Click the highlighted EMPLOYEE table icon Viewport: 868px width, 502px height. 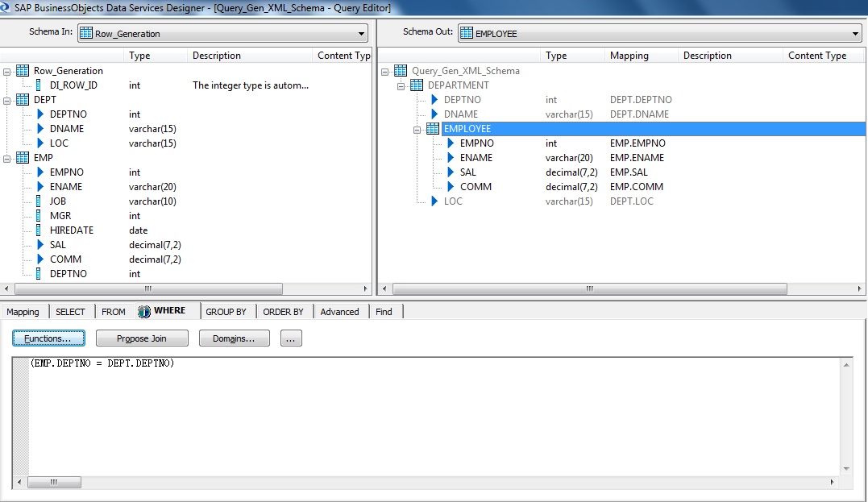coord(433,128)
